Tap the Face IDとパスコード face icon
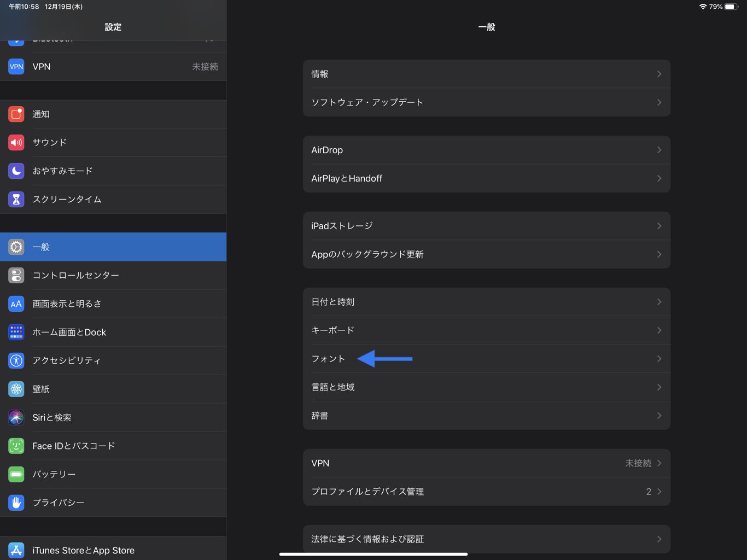 [x=16, y=446]
